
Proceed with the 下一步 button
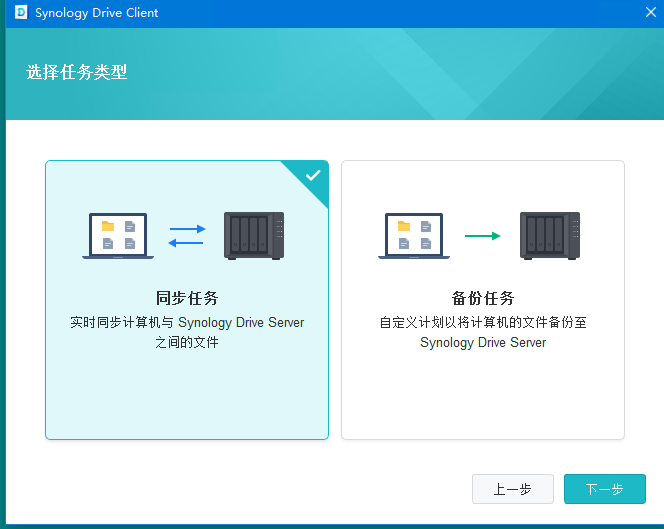coord(604,489)
